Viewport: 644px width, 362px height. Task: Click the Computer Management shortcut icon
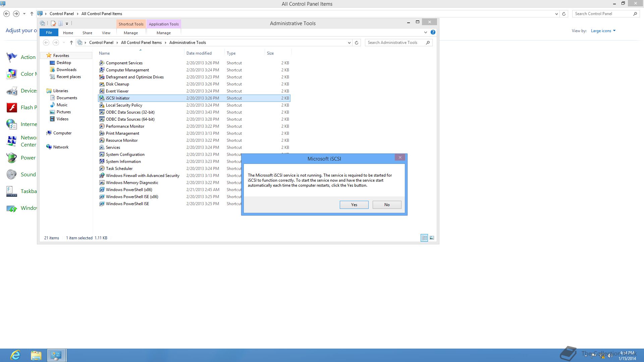102,70
